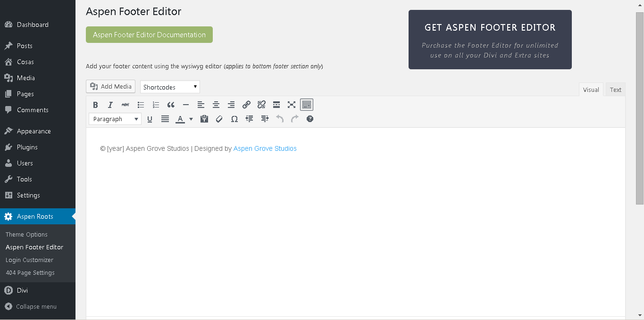Undo the last edit
The height and width of the screenshot is (320, 644).
[280, 119]
